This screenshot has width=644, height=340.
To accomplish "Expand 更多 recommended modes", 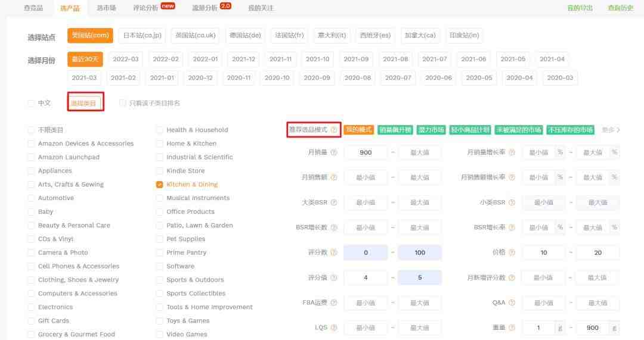I will 611,130.
